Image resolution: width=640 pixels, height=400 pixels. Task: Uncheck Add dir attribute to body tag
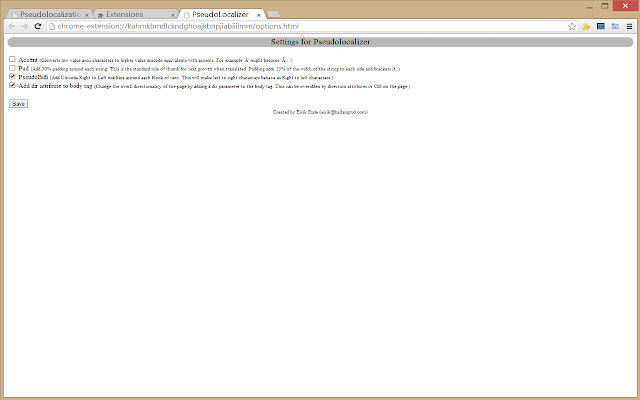click(x=12, y=85)
